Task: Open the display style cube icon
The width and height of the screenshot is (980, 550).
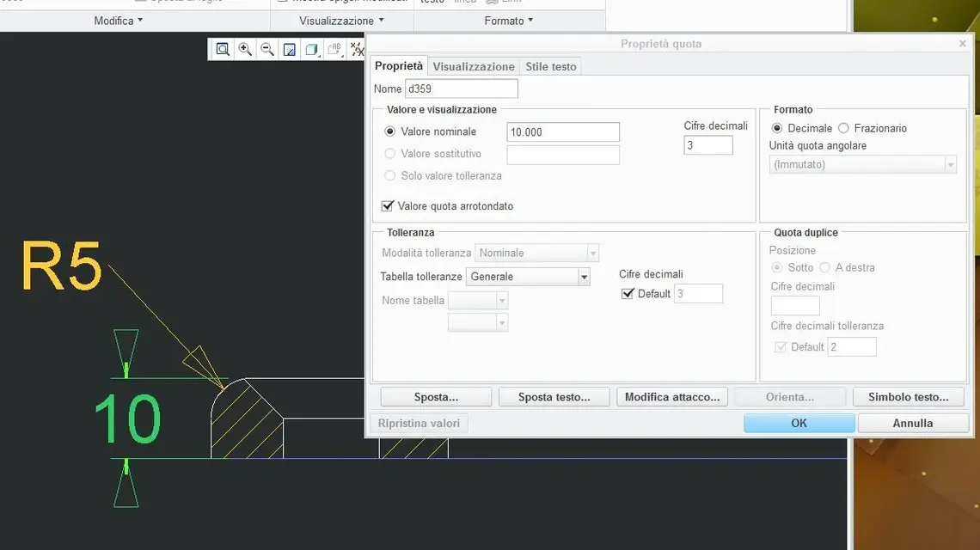Action: point(312,50)
